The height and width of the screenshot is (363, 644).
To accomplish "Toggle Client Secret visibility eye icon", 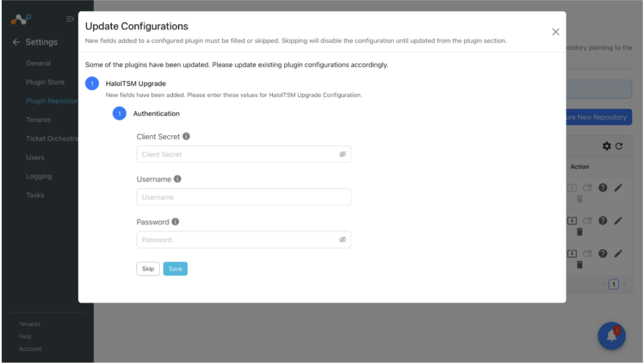I will 343,154.
